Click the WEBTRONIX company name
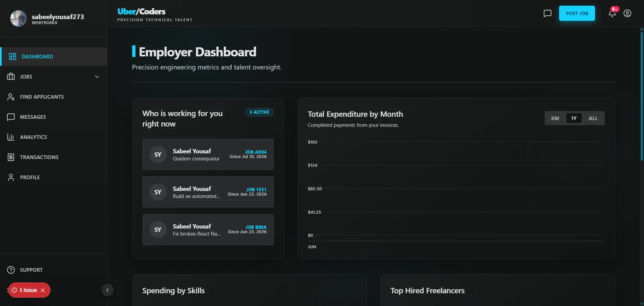Image resolution: width=644 pixels, height=306 pixels. 45,23
